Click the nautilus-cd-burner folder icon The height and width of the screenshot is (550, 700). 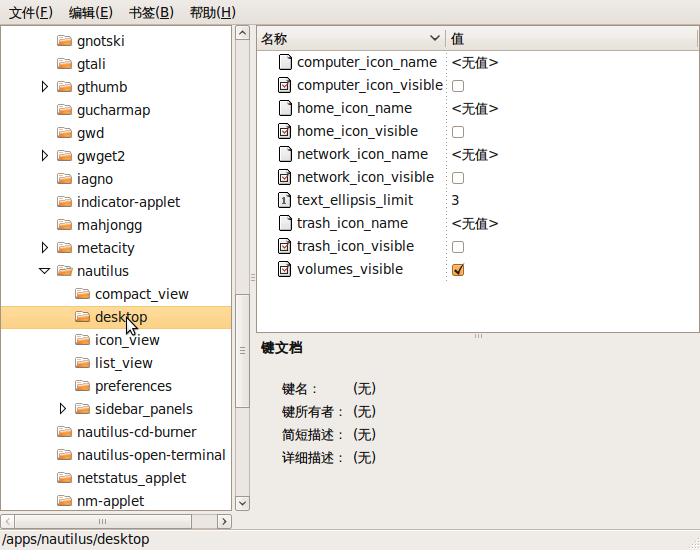[x=65, y=432]
